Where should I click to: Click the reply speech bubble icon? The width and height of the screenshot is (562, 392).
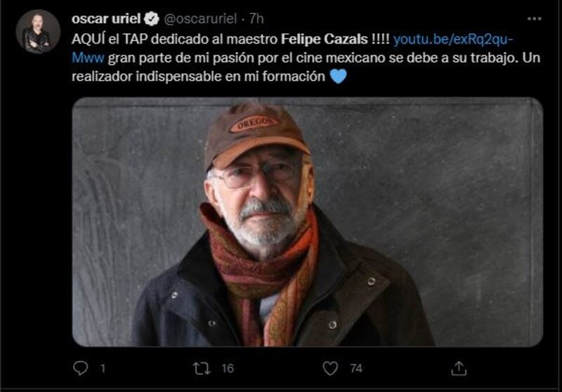[80, 368]
